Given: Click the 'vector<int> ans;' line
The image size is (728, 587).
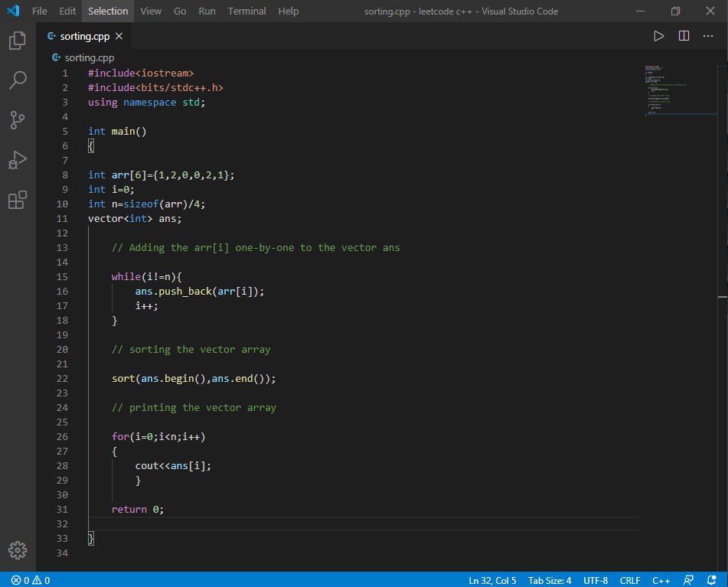Looking at the screenshot, I should point(135,219).
